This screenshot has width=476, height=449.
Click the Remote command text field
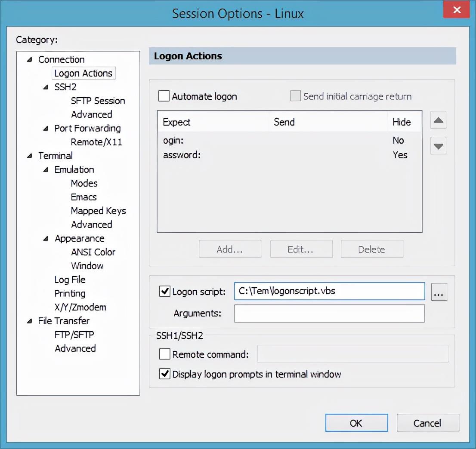353,354
